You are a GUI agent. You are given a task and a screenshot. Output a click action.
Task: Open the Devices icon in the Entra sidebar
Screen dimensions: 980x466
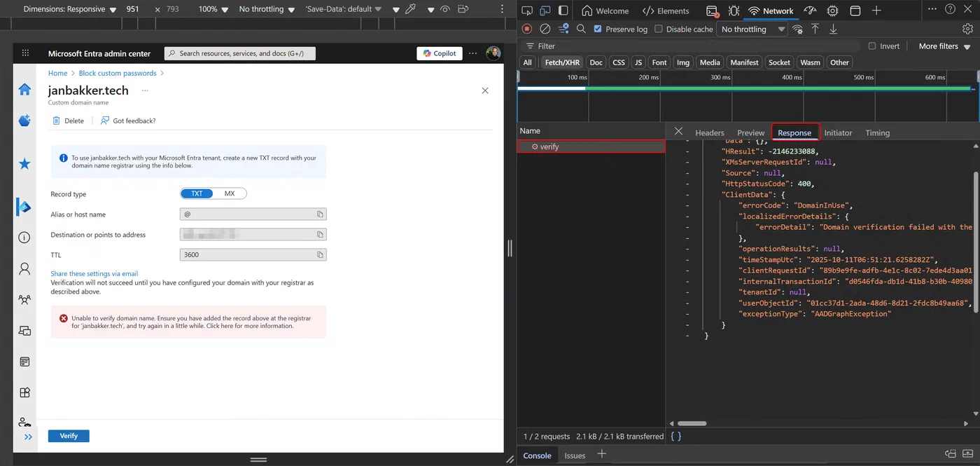pos(24,331)
